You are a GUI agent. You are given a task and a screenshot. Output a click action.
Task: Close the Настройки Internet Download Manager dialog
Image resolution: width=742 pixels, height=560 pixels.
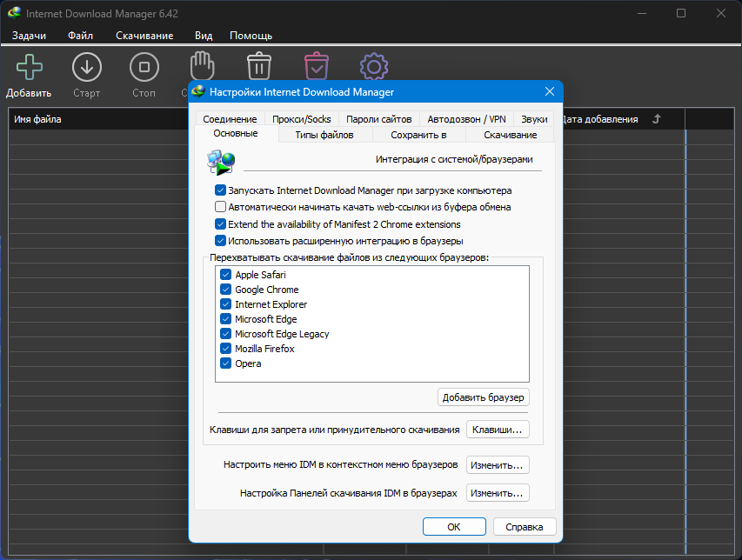[550, 91]
